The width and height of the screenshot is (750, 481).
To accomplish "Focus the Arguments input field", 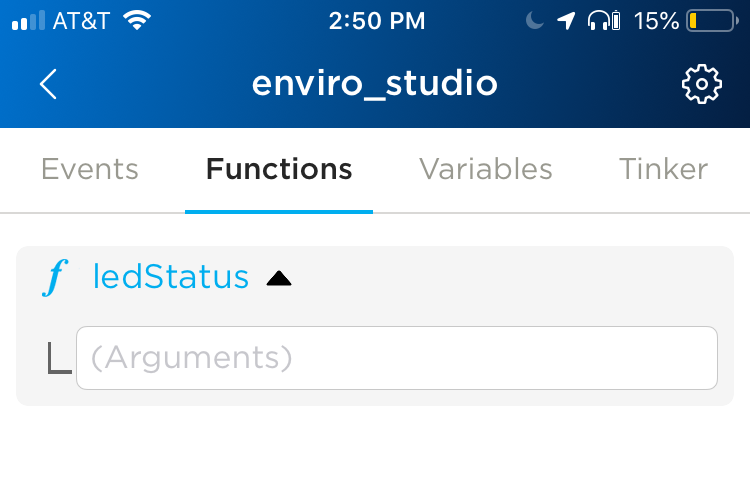I will (x=397, y=358).
